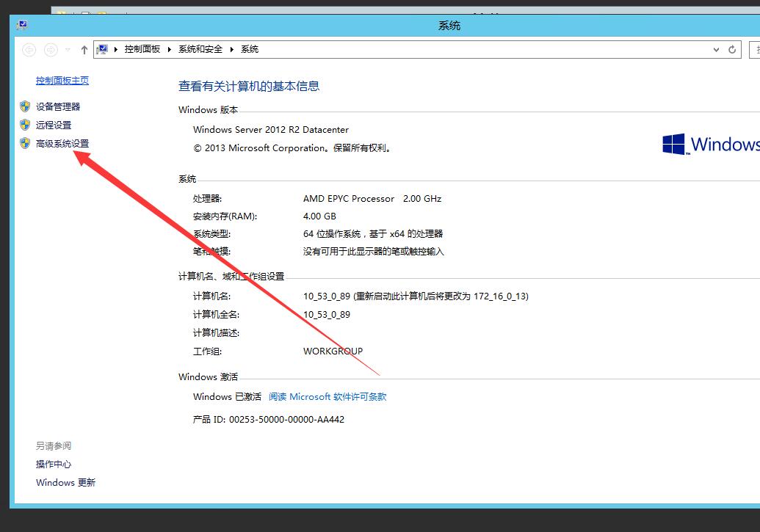760x532 pixels.
Task: Select 控制面板 in the breadcrumb path
Action: coord(142,49)
